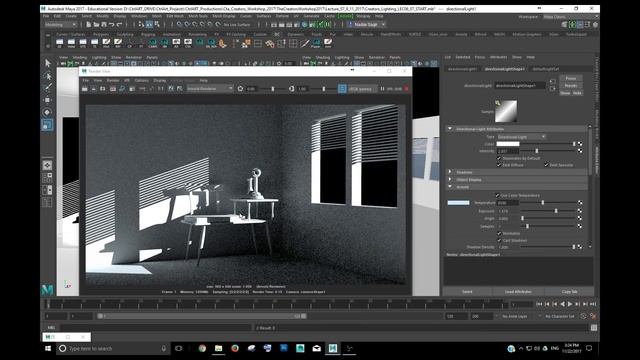The height and width of the screenshot is (360, 640).
Task: Click the New Scene icon
Action: [x=89, y=24]
